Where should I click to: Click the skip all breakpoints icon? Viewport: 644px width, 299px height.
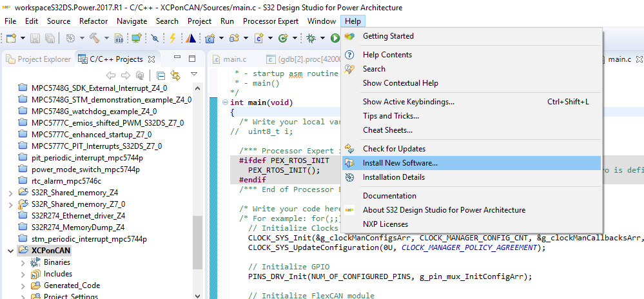155,38
